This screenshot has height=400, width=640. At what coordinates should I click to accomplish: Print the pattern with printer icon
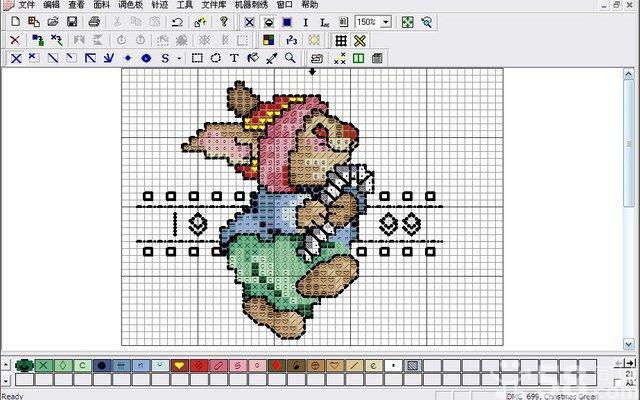(94, 22)
